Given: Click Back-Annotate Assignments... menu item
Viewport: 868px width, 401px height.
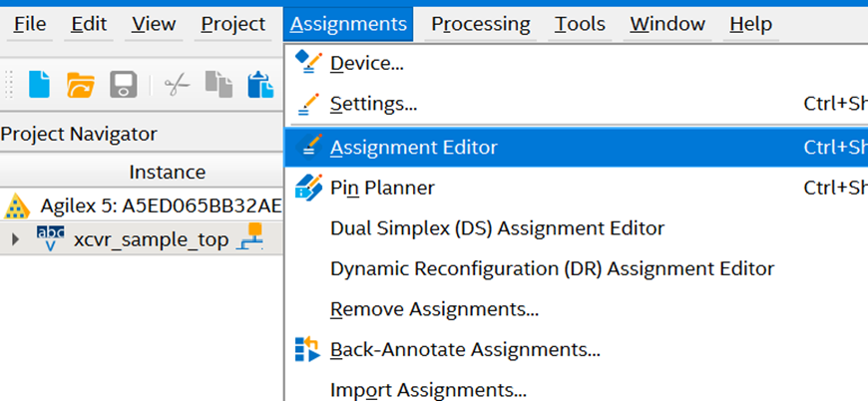Looking at the screenshot, I should [465, 350].
